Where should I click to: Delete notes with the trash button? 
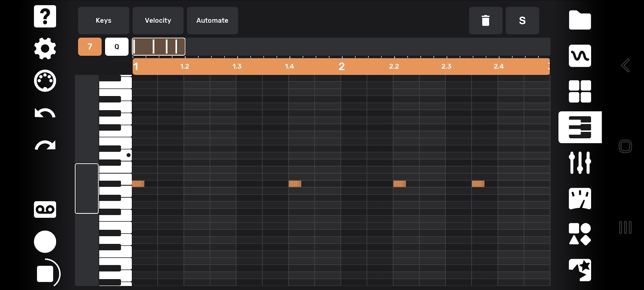486,21
